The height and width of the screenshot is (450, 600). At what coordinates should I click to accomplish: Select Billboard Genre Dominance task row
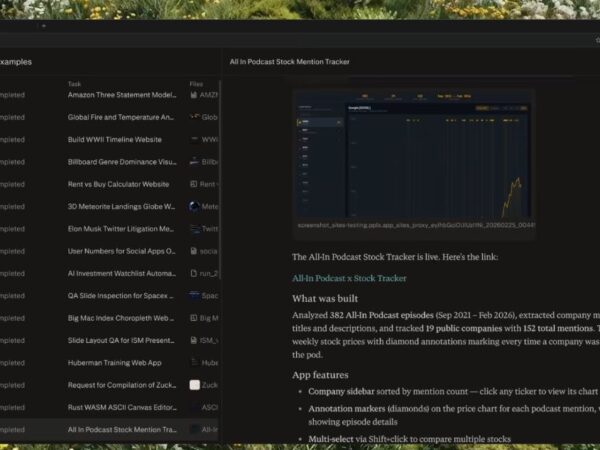[122, 162]
